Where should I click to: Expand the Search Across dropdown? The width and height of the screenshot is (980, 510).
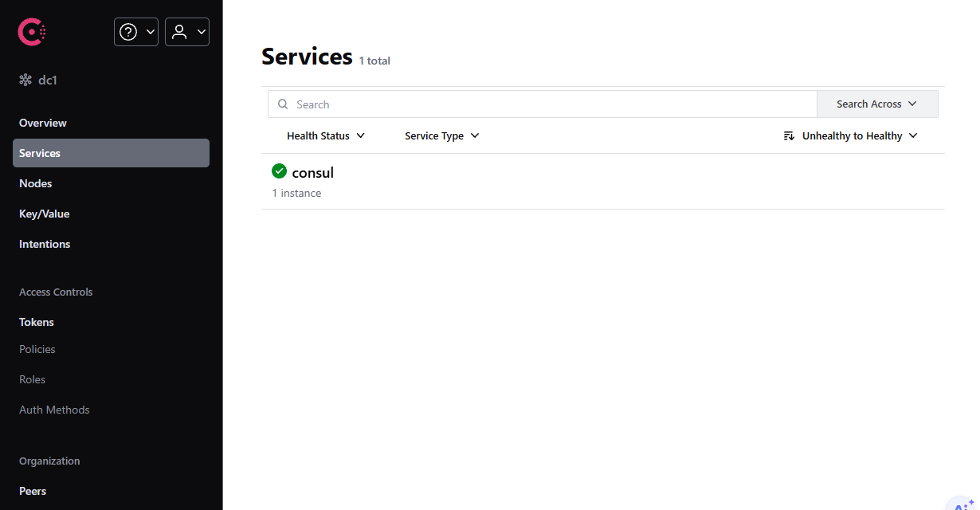[877, 104]
